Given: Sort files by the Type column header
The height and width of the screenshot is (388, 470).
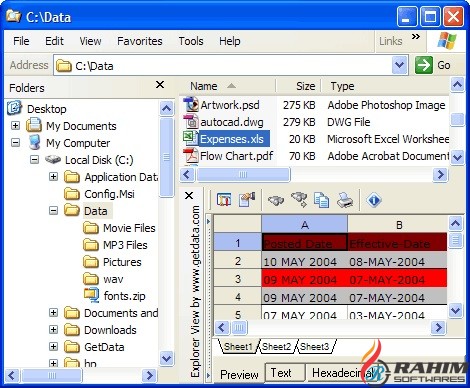Looking at the screenshot, I should tap(385, 86).
